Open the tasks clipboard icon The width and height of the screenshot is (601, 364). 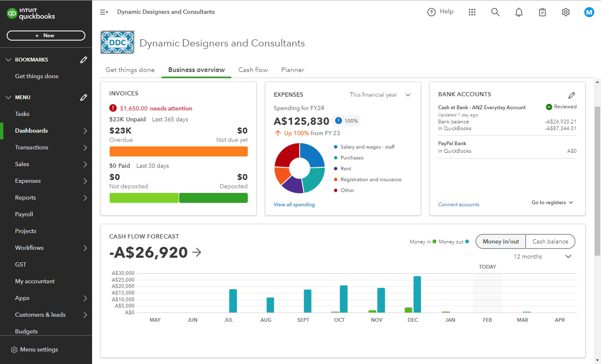coord(542,12)
